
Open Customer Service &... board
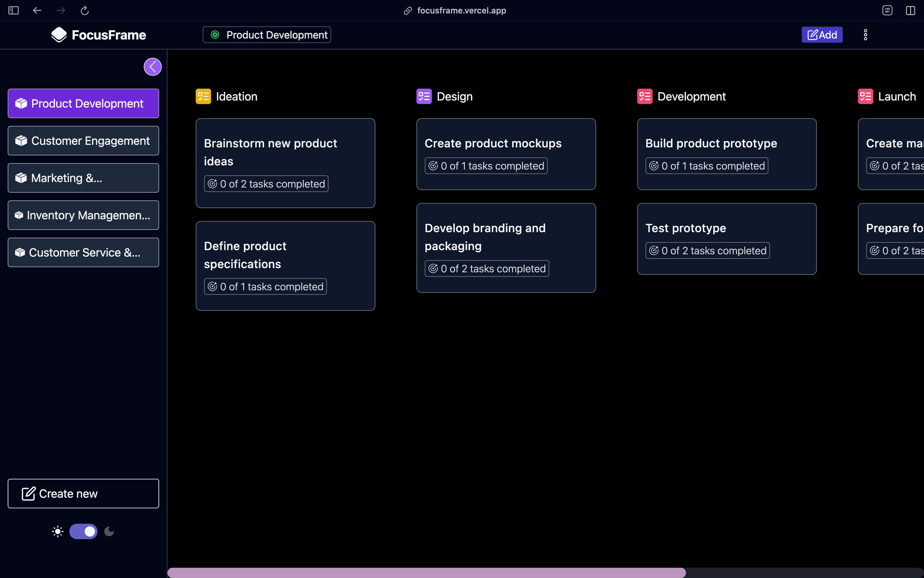[83, 252]
